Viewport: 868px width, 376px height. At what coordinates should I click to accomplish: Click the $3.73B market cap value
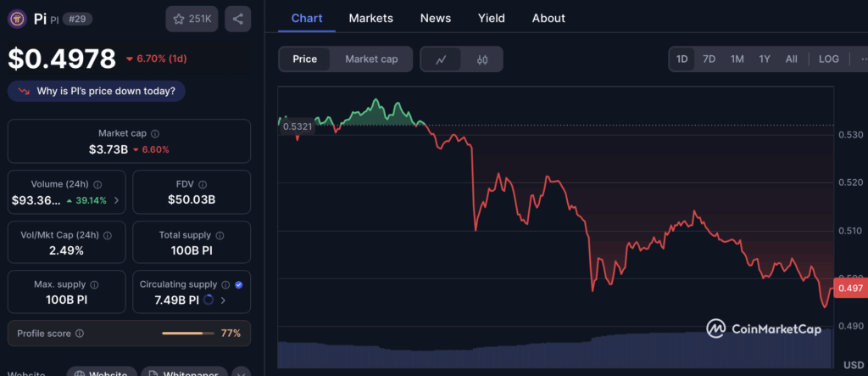(108, 149)
